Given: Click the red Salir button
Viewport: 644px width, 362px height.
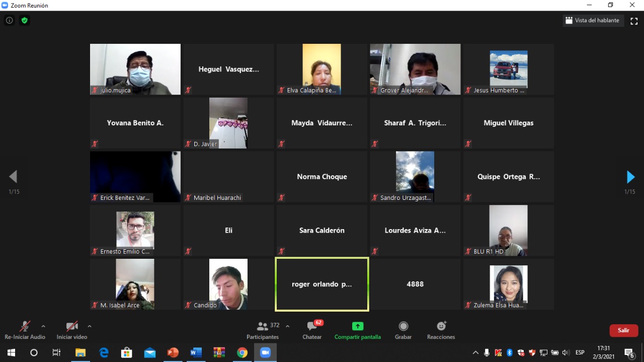Looking at the screenshot, I should click(623, 330).
